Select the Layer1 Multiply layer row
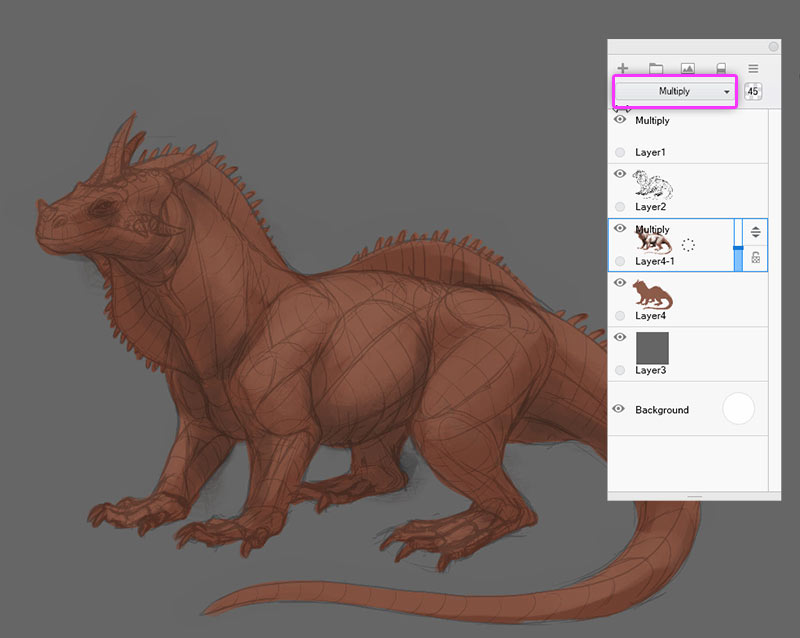 coord(688,136)
